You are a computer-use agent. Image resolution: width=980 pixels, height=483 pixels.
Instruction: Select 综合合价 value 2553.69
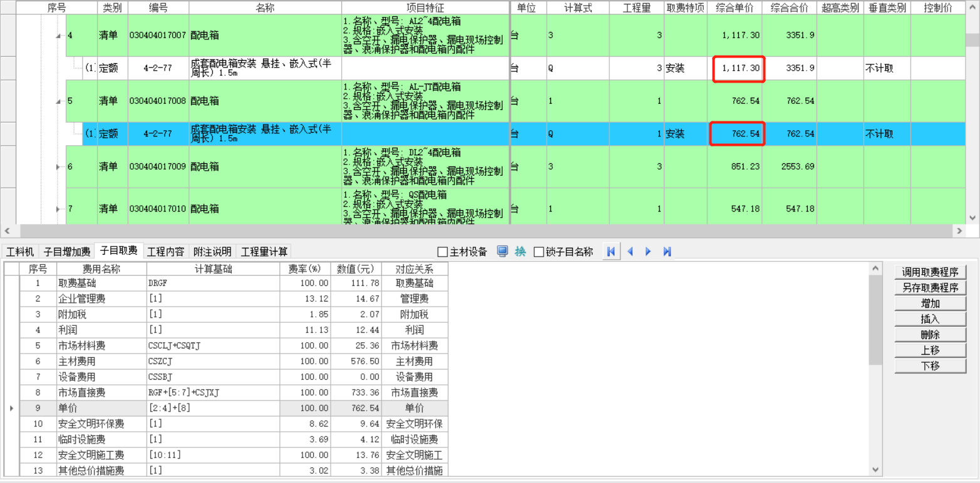click(789, 167)
